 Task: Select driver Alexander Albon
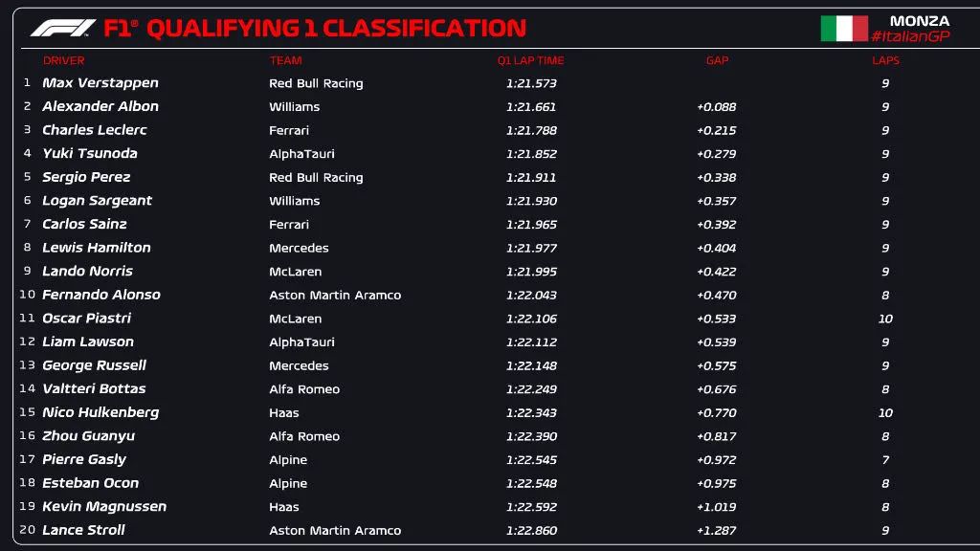coord(100,106)
